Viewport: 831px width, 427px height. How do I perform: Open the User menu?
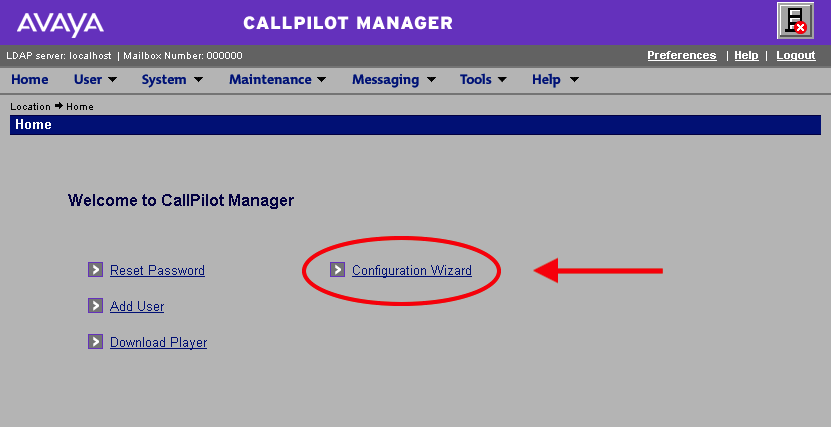click(88, 79)
